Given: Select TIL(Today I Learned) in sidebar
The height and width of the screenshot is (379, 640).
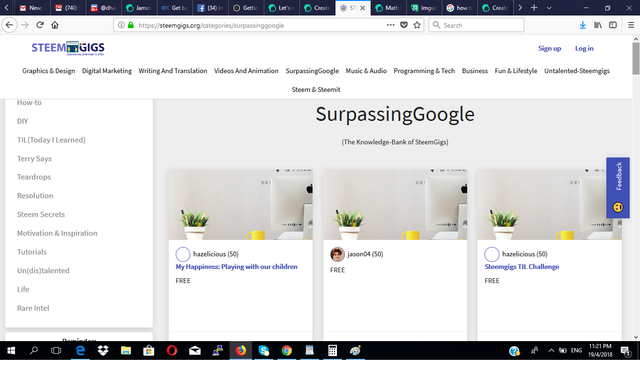Looking at the screenshot, I should pos(51,140).
